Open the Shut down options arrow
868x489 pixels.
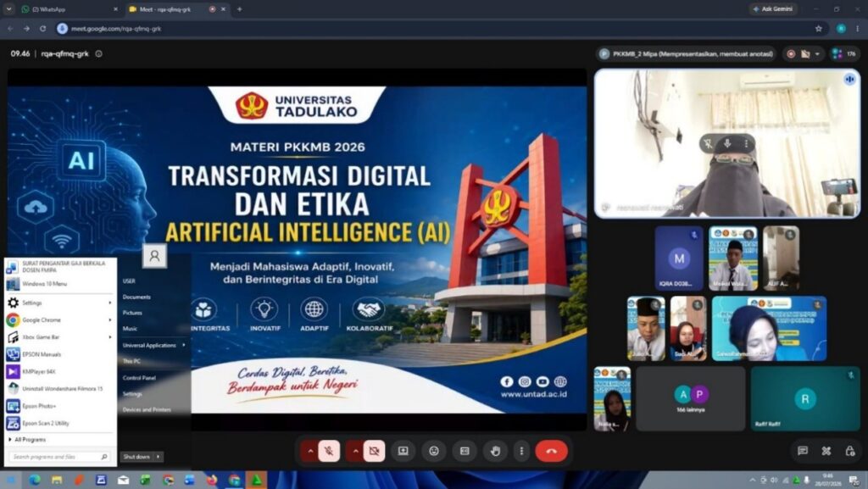pos(159,456)
